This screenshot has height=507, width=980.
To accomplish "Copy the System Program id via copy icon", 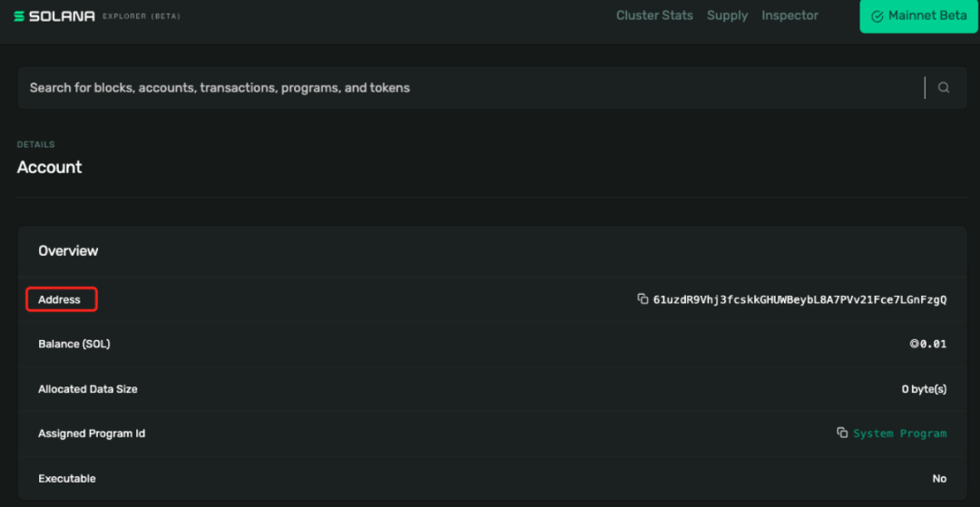I will (842, 434).
